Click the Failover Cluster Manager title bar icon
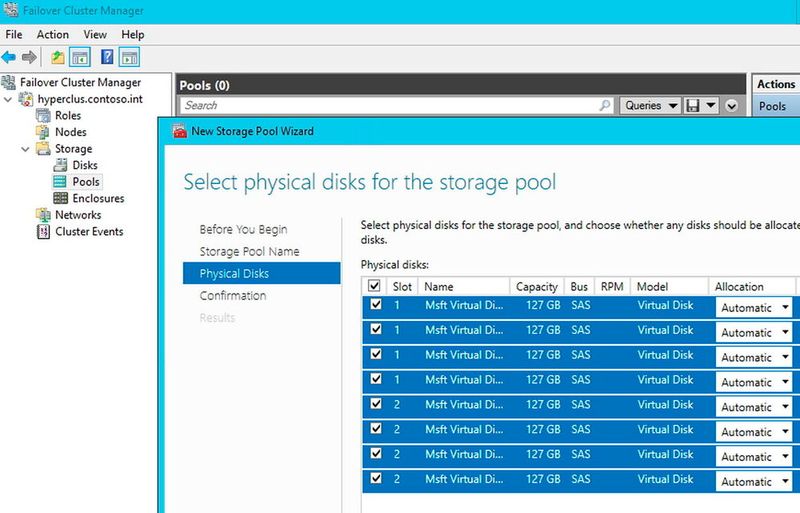800x513 pixels. coord(11,10)
